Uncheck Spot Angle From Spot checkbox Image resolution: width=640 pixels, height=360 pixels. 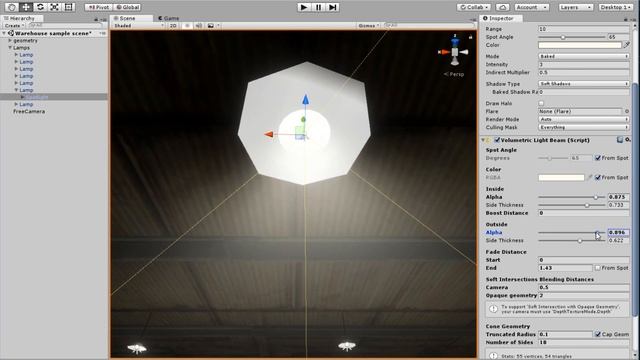[598, 158]
